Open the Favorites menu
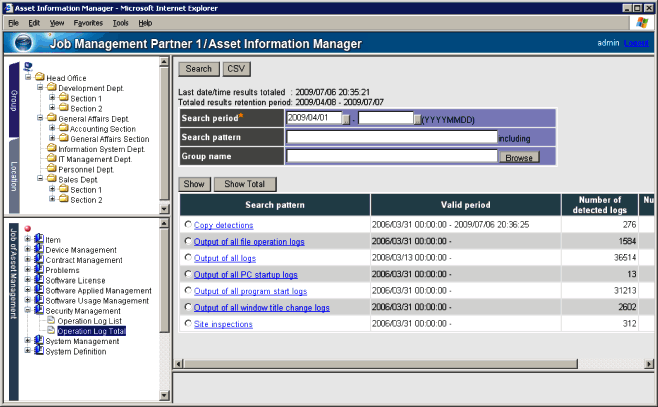The width and height of the screenshot is (658, 407). click(88, 22)
